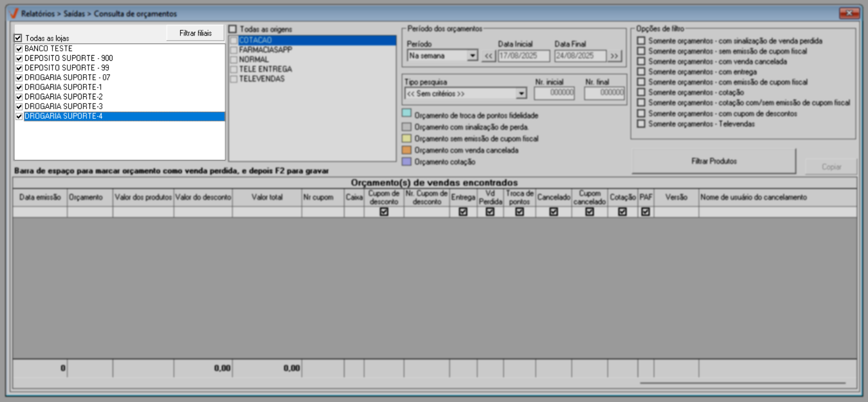
Task: Click the cyan troca de pontos fidelidade swatch
Action: tap(407, 113)
